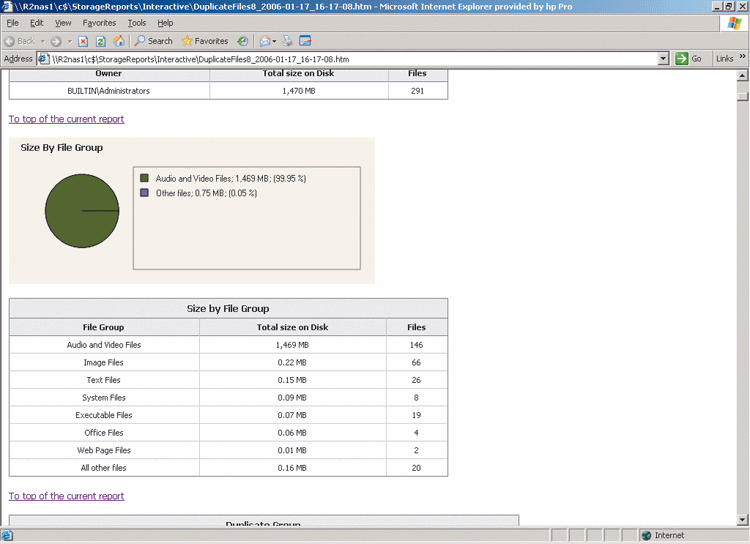This screenshot has width=750, height=544.
Task: Open the Back history dropdown arrow
Action: pyautogui.click(x=43, y=41)
